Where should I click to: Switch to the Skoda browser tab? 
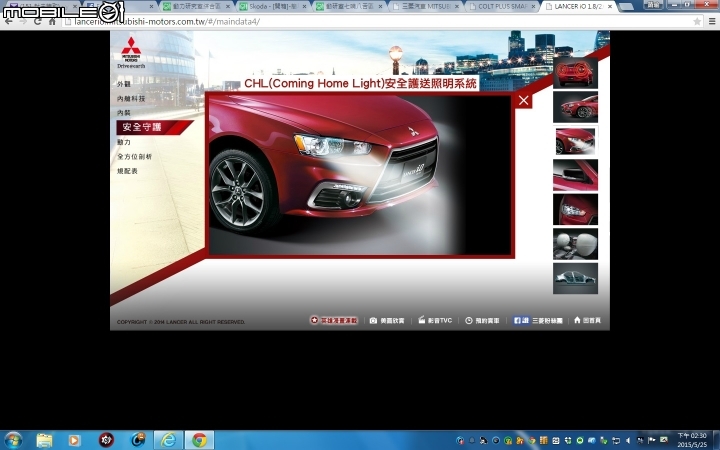[273, 6]
